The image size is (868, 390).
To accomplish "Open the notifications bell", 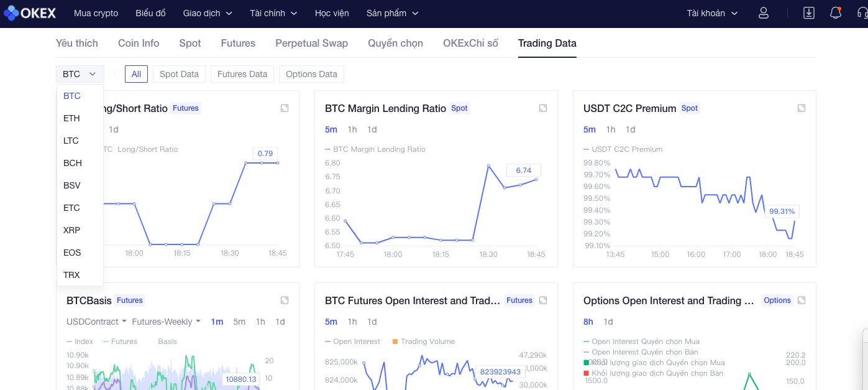I will tap(836, 13).
